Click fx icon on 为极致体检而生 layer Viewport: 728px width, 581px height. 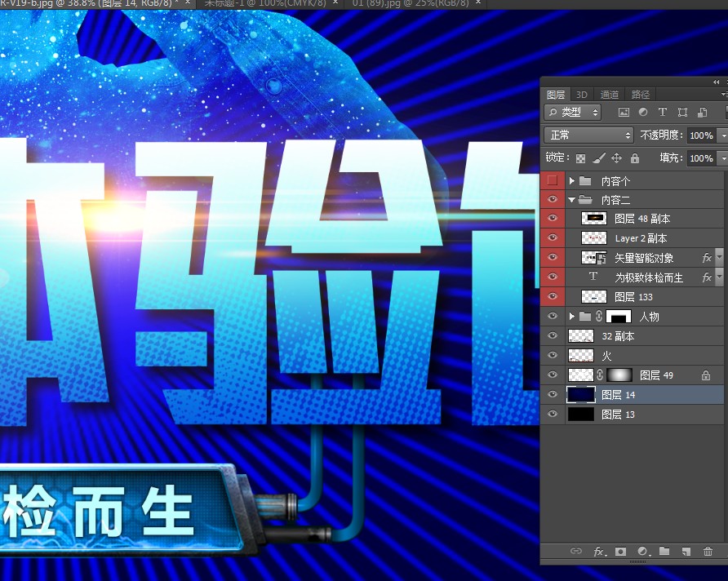pos(707,277)
